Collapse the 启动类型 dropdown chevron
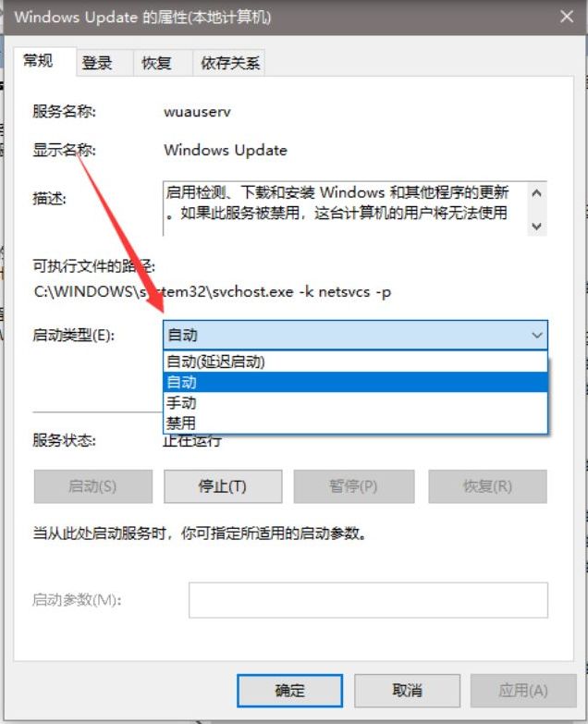The height and width of the screenshot is (724, 588). pyautogui.click(x=537, y=335)
